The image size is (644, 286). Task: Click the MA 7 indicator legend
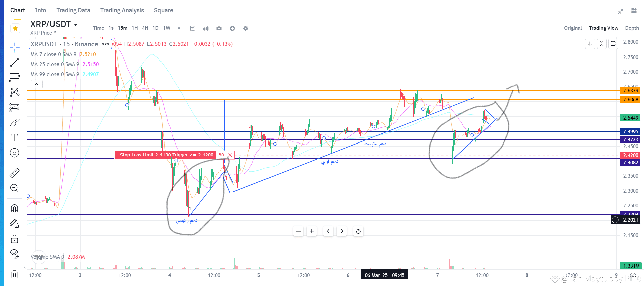tap(63, 54)
